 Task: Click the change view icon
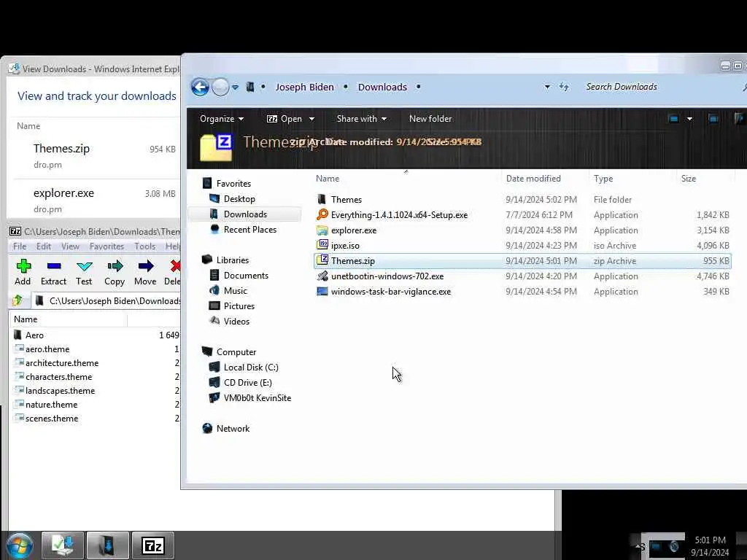[x=673, y=119]
